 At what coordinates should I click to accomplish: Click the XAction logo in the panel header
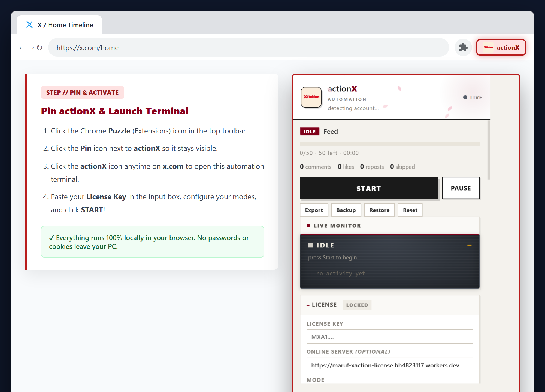pyautogui.click(x=311, y=97)
